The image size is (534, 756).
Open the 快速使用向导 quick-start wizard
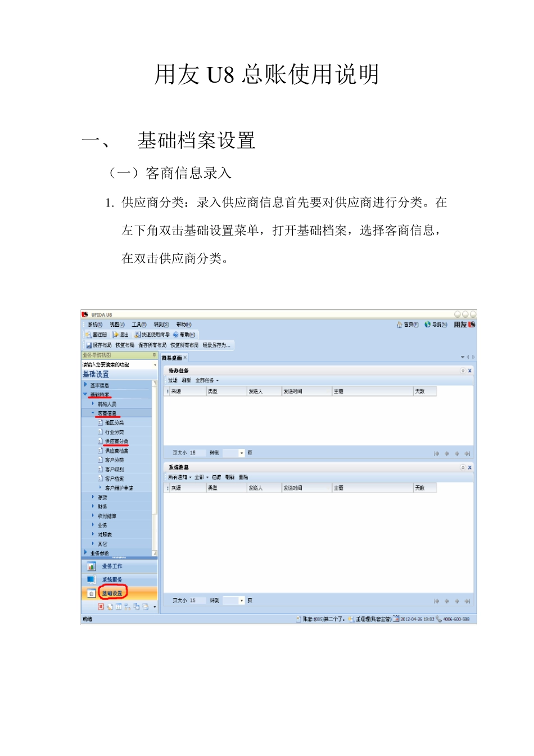click(152, 335)
